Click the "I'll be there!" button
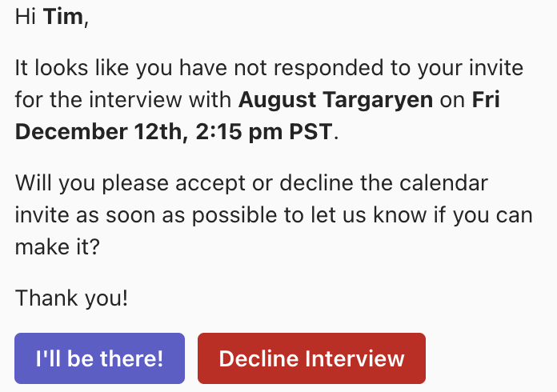Viewport: 557px width, 392px height. tap(99, 358)
